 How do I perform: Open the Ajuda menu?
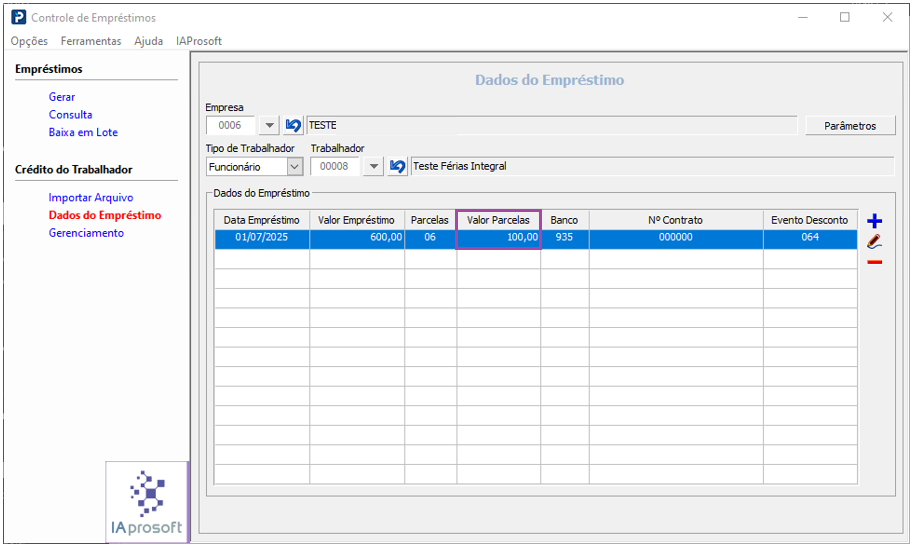point(148,41)
